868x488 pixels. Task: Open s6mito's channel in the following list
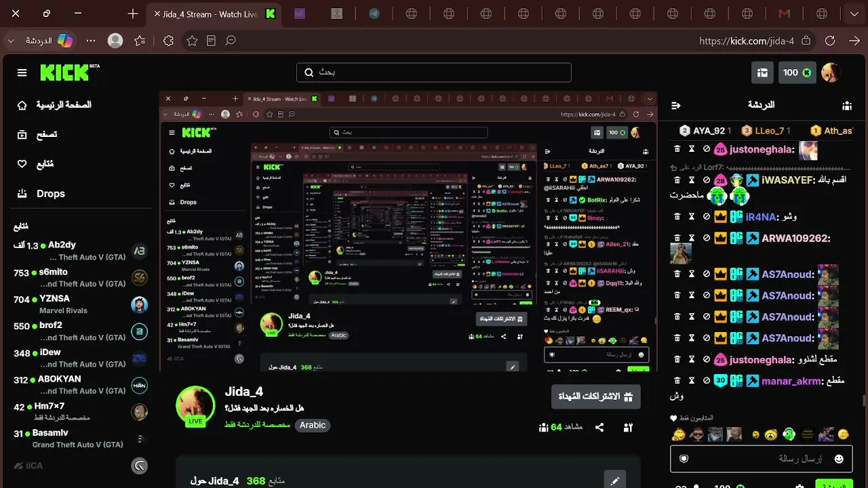80,277
